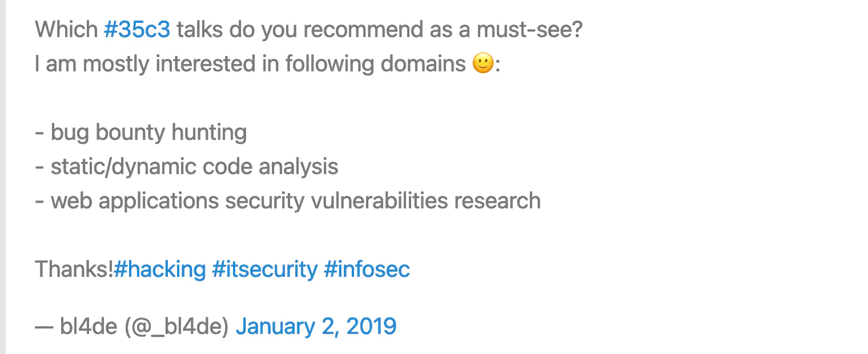The height and width of the screenshot is (354, 868).
Task: Click the 'bug bounty hunting' list line
Action: tap(141, 132)
